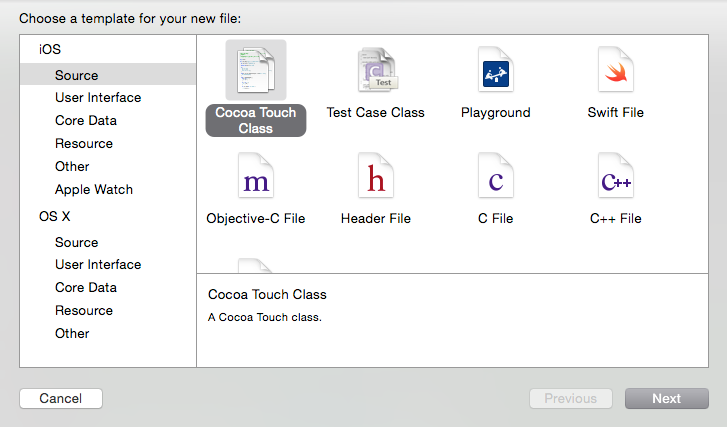Choose the Objective-C File 'm' icon

pos(256,176)
